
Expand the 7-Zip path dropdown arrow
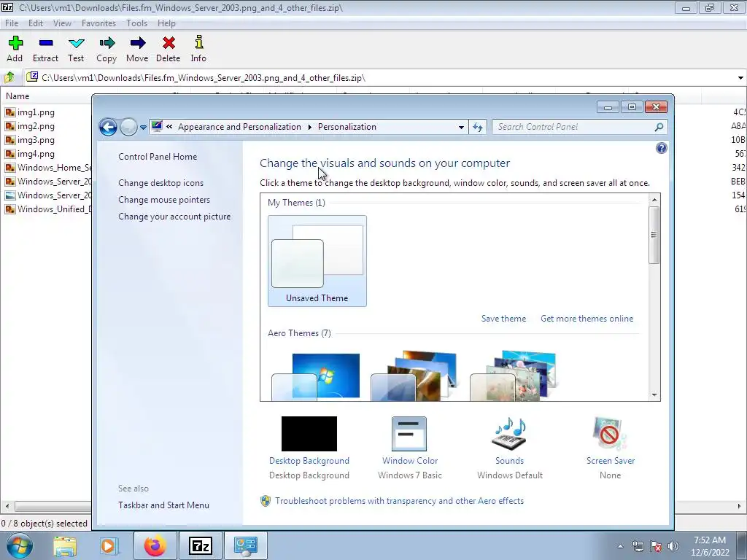click(x=740, y=77)
